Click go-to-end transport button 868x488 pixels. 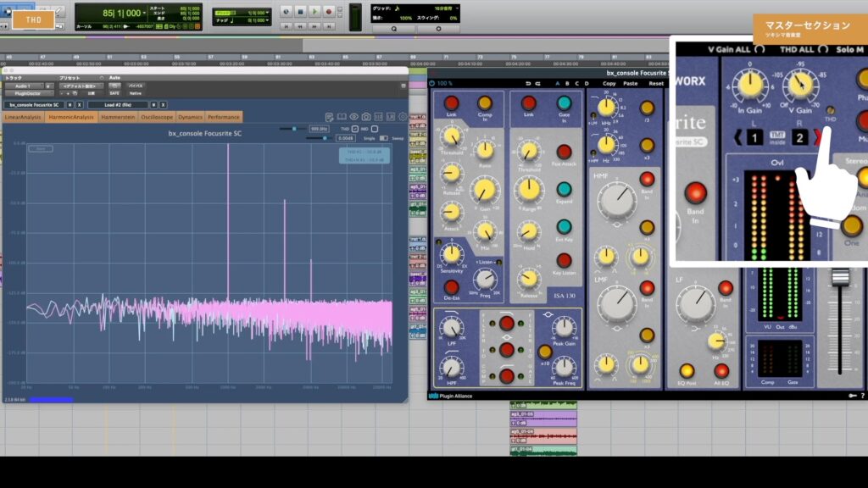(329, 26)
